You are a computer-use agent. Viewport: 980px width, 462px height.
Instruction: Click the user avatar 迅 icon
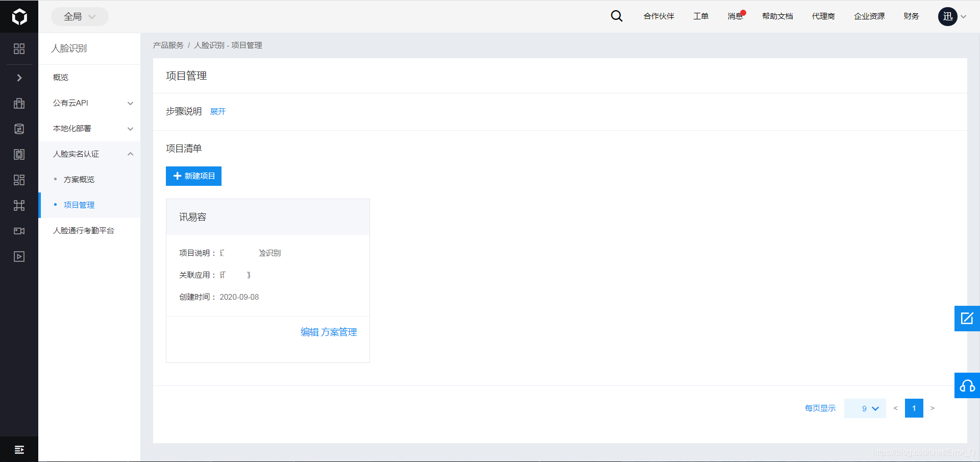click(x=948, y=16)
